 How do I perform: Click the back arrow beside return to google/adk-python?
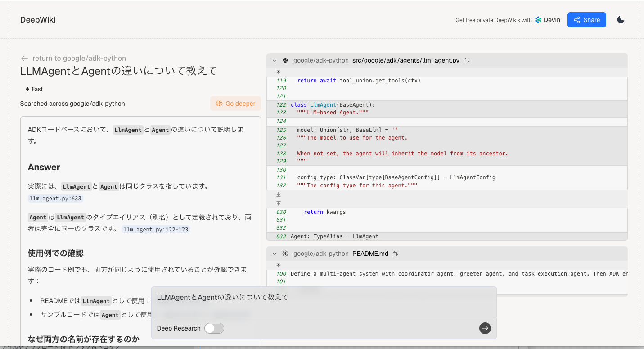[24, 59]
